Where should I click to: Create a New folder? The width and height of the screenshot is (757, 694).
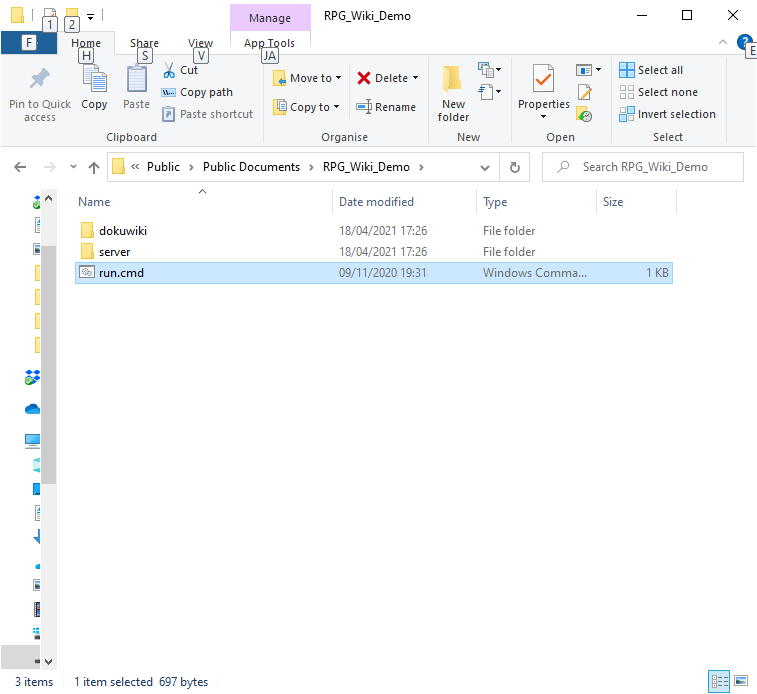click(x=453, y=94)
